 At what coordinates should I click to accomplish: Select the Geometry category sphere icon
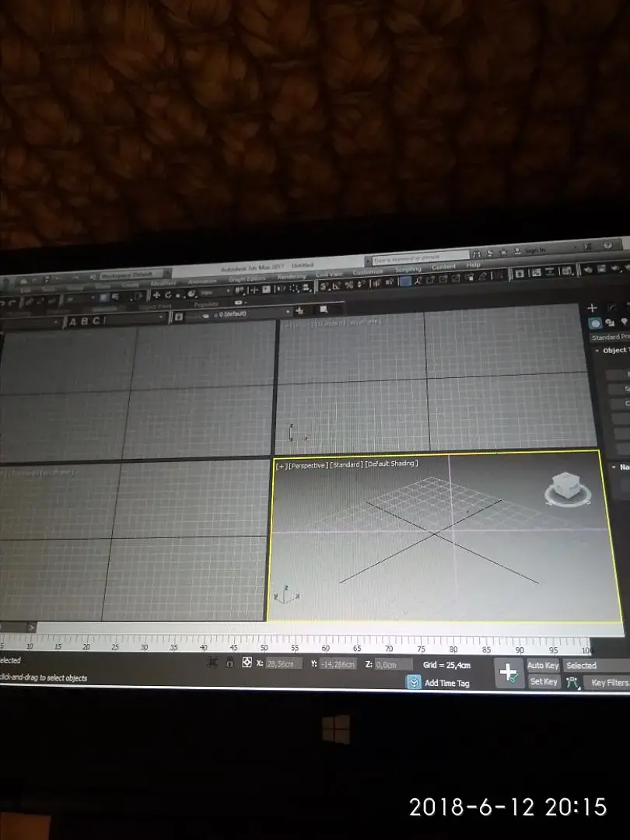click(x=595, y=323)
